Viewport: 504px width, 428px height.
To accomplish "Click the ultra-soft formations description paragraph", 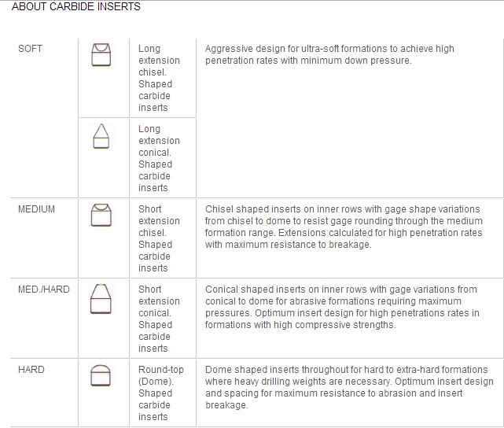I will tap(329, 54).
